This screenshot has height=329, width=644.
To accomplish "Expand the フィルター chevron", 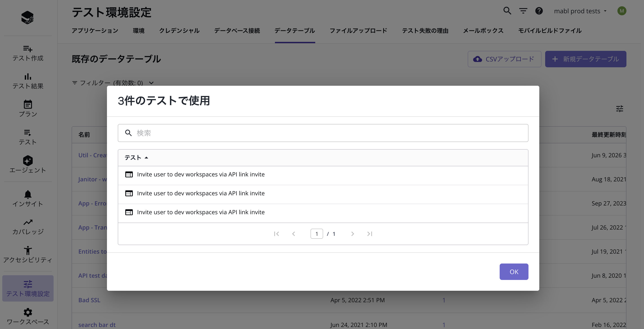I will [x=152, y=83].
